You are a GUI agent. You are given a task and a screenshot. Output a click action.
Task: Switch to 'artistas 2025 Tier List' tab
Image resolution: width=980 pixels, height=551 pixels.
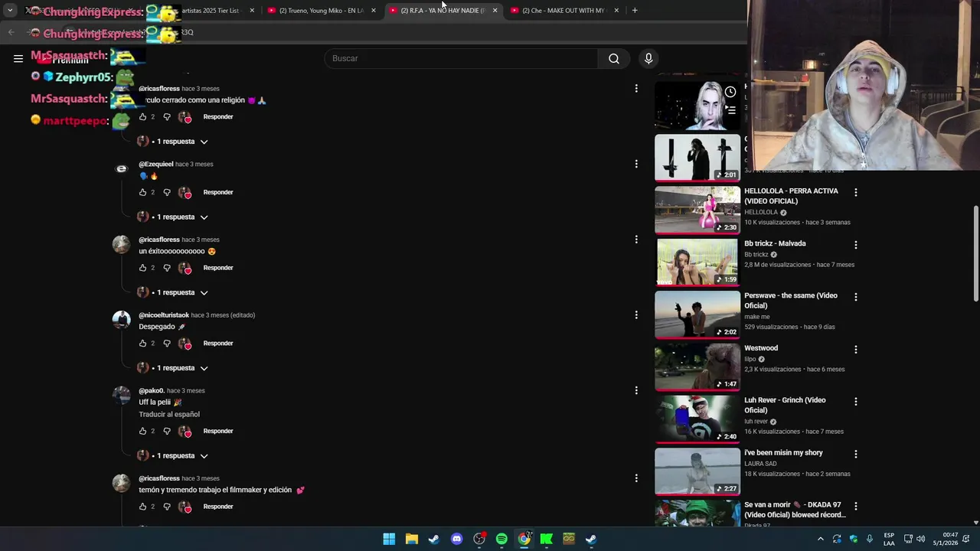pos(203,11)
